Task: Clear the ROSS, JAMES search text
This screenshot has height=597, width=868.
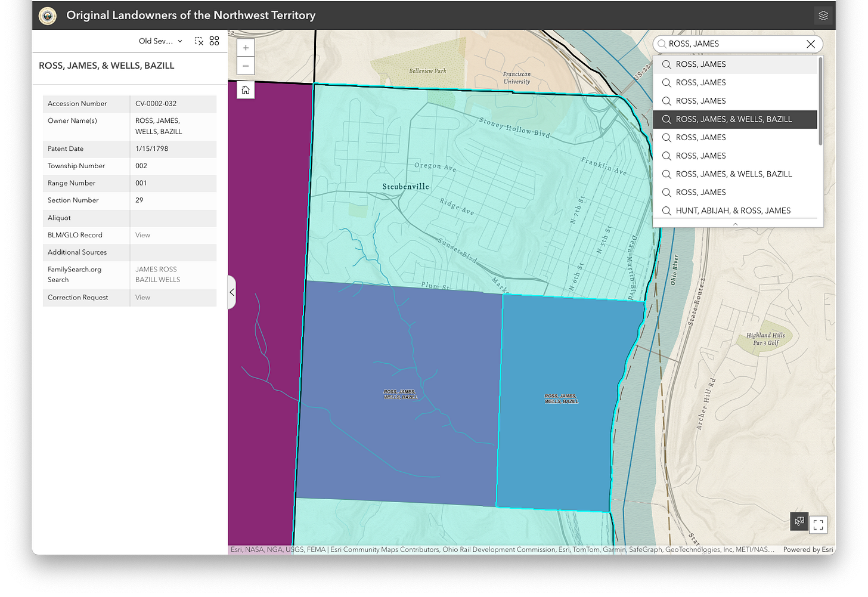Action: tap(810, 44)
